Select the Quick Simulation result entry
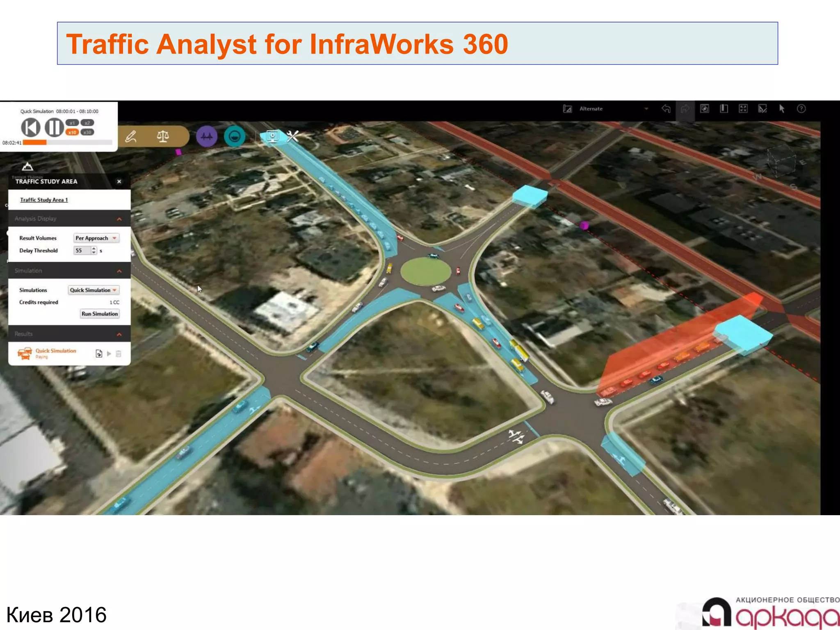840x630 pixels. click(x=56, y=351)
